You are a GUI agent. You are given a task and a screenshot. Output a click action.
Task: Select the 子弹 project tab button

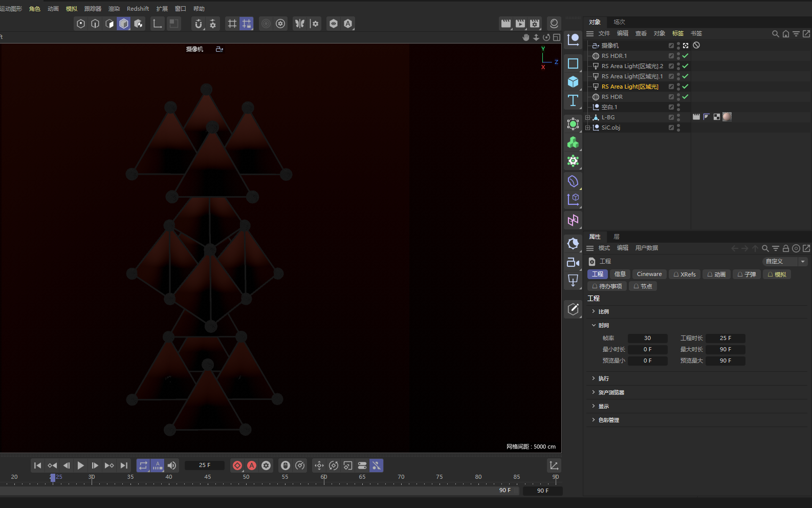tap(747, 274)
